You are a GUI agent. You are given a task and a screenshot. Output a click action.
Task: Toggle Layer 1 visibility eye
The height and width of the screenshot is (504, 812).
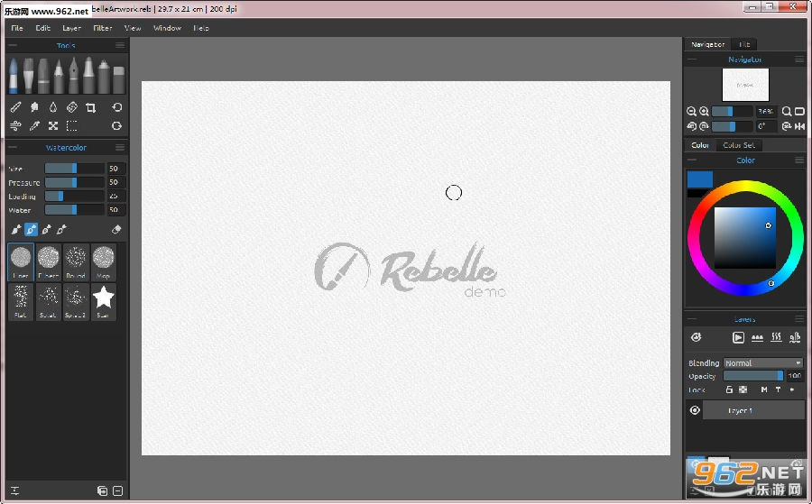[695, 410]
